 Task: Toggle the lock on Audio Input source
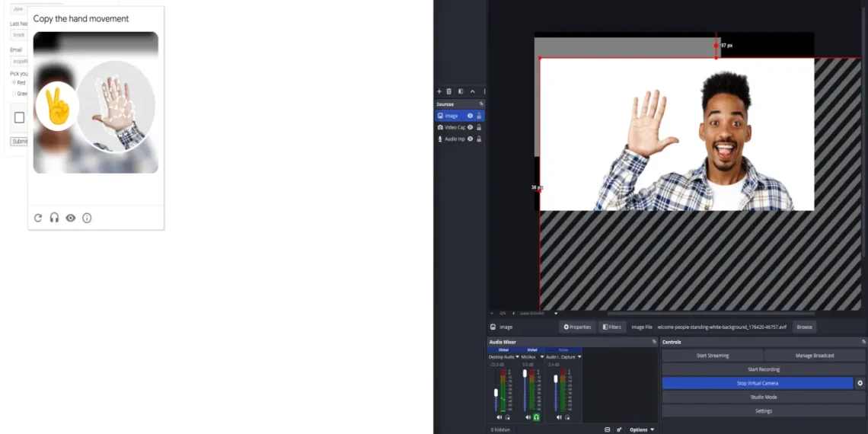click(479, 139)
